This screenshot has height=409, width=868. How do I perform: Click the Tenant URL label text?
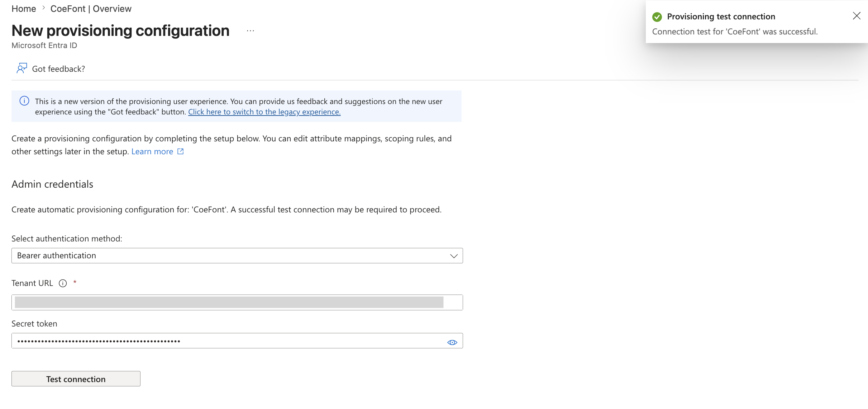pyautogui.click(x=32, y=283)
